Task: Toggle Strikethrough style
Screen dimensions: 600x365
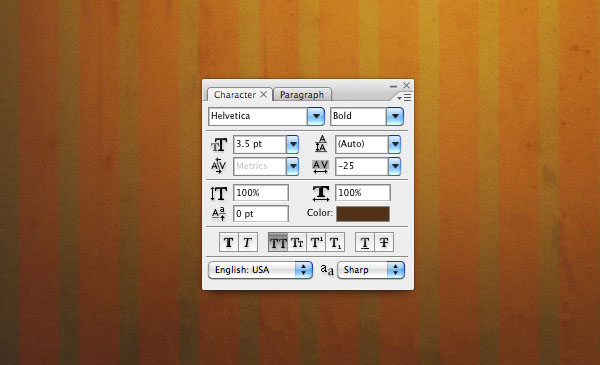Action: (384, 242)
